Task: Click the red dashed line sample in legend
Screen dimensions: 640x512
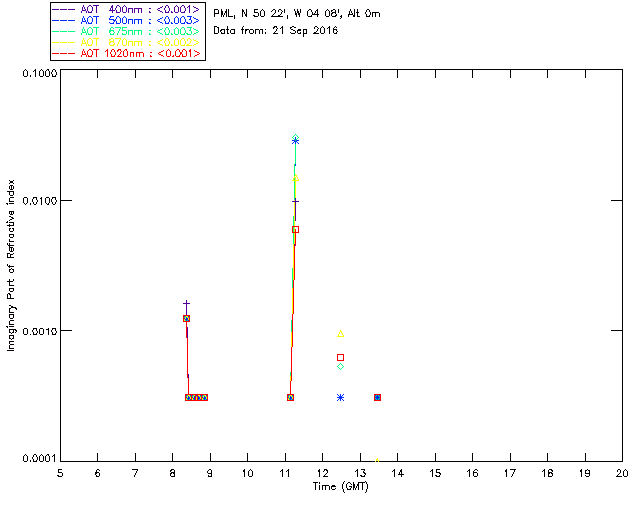Action: pos(64,53)
